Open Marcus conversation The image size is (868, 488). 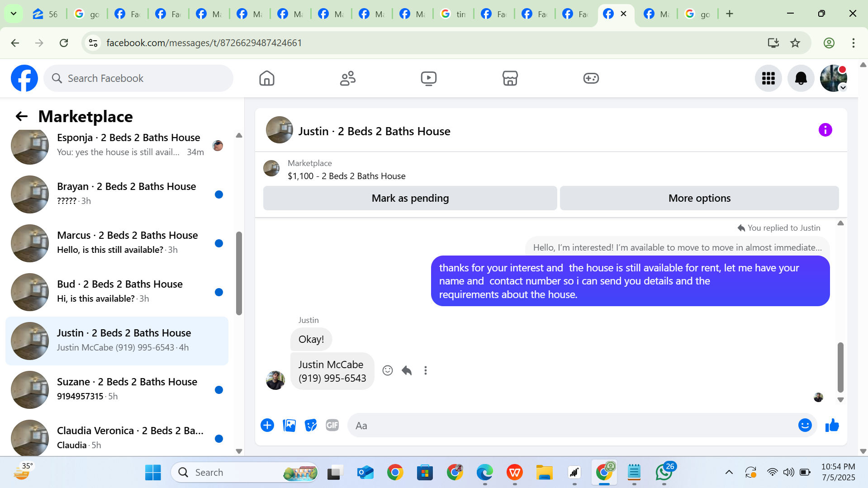[117, 243]
